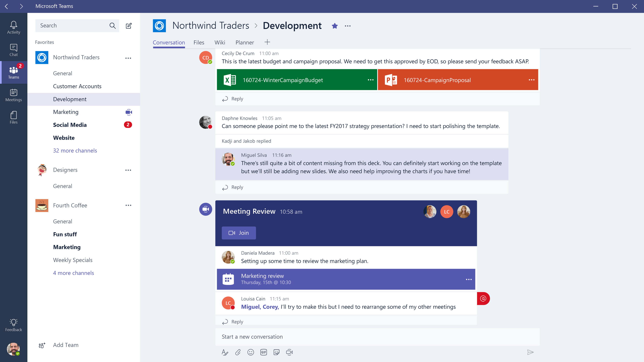Select the Conversation tab
Screen dimensions: 644x362
[x=168, y=42]
